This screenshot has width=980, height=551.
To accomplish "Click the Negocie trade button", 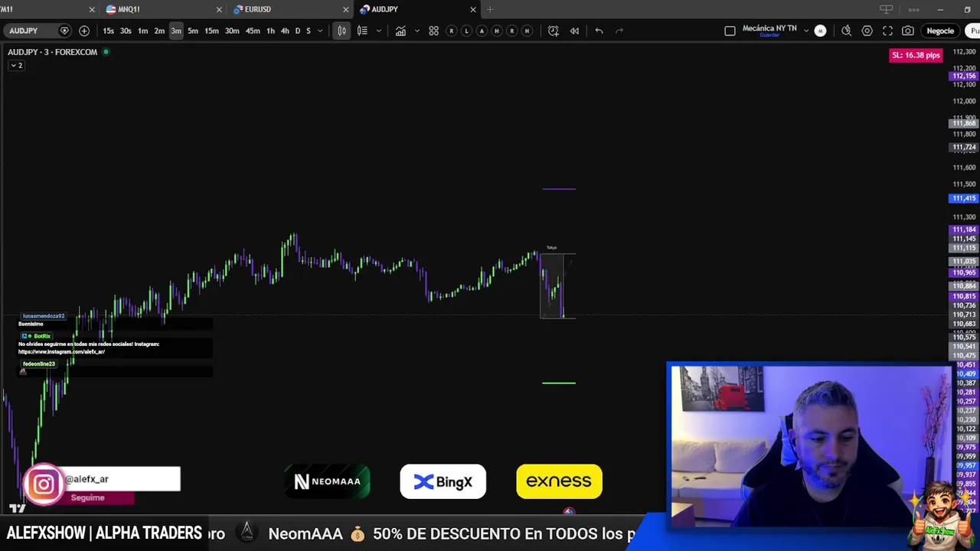I will click(x=940, y=31).
